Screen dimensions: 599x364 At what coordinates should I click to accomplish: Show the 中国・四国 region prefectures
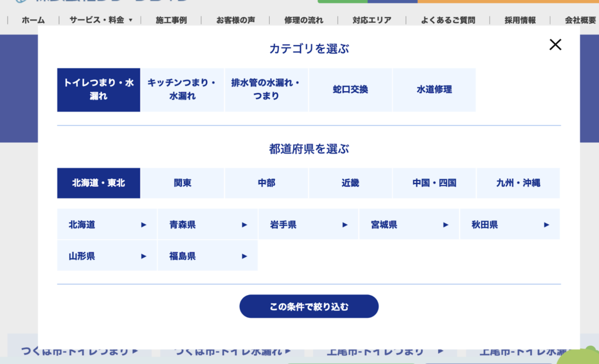434,183
